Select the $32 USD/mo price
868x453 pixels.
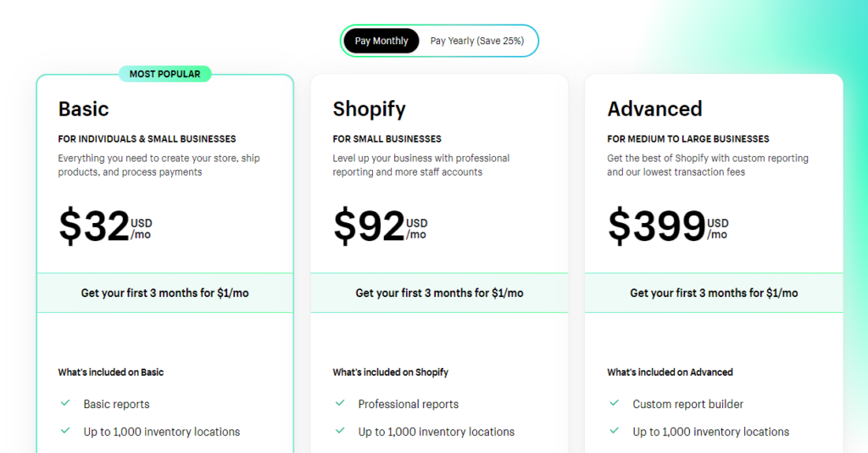[105, 226]
